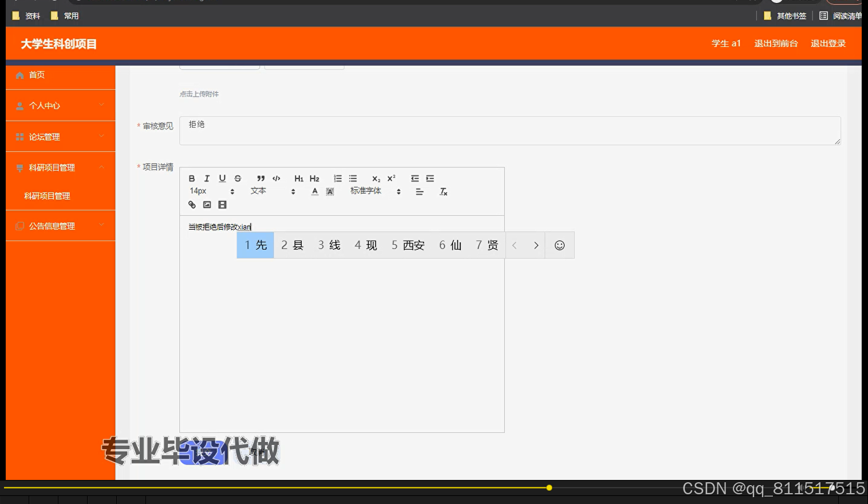Image resolution: width=868 pixels, height=504 pixels.
Task: Toggle strikethrough formatting
Action: (x=238, y=179)
